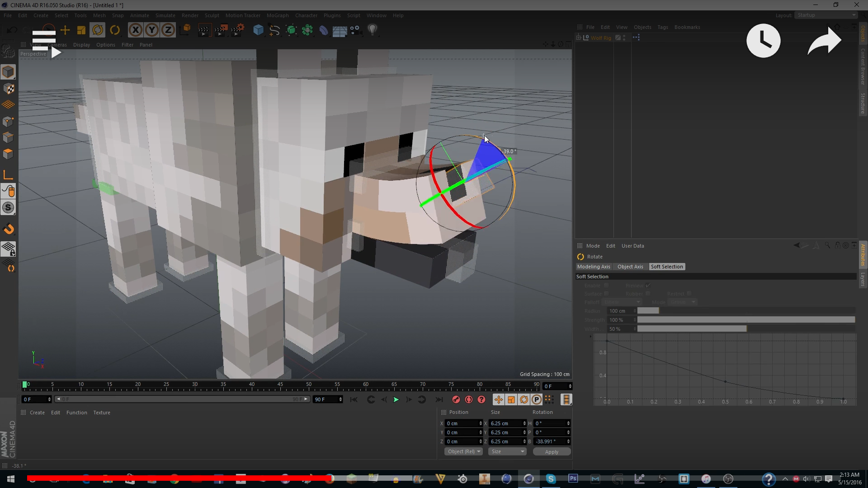Screen dimensions: 868x488
Task: Select the highlighted Rotate tool
Action: [x=98, y=30]
